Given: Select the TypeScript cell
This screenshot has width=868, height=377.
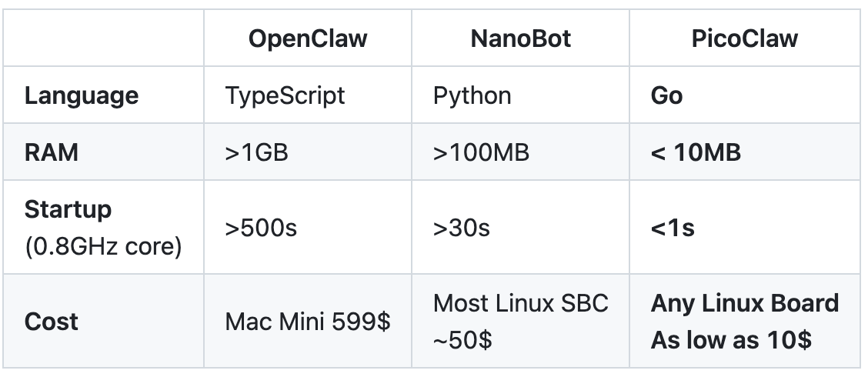Looking at the screenshot, I should 285,95.
